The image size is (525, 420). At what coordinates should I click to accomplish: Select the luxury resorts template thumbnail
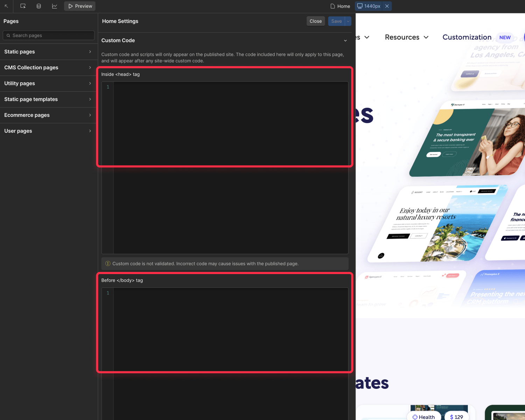437,224
